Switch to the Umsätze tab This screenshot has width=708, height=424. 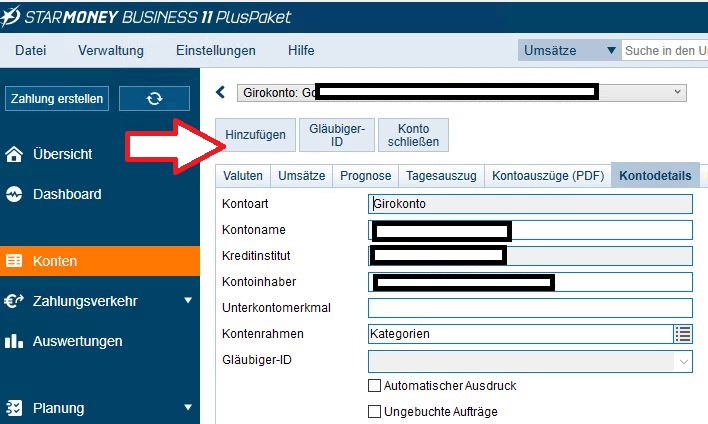[x=302, y=176]
